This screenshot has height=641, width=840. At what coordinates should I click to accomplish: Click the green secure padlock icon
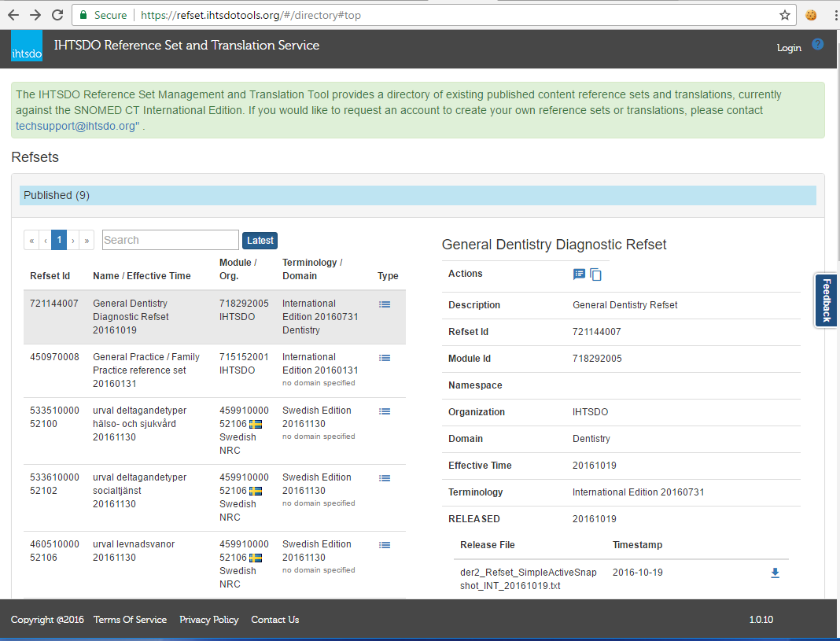83,15
